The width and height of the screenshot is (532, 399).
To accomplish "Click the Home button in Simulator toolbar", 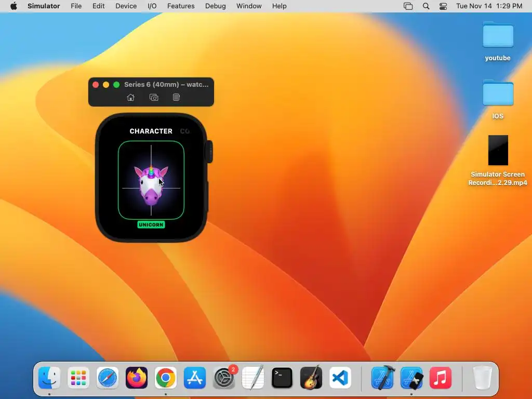I will point(130,98).
